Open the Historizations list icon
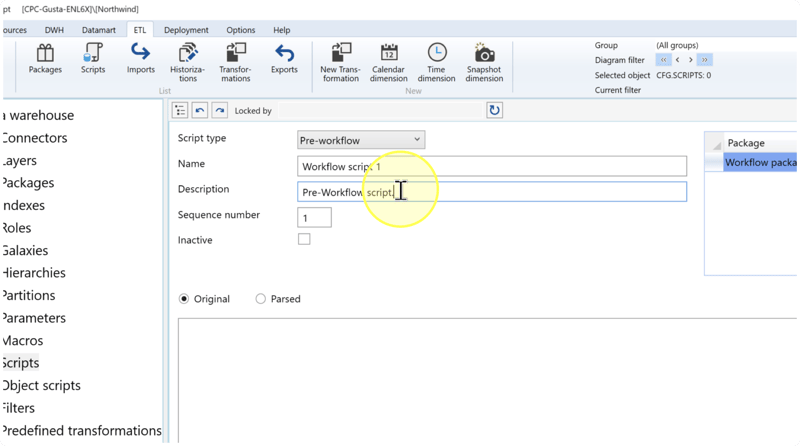800x446 pixels. coord(187,63)
